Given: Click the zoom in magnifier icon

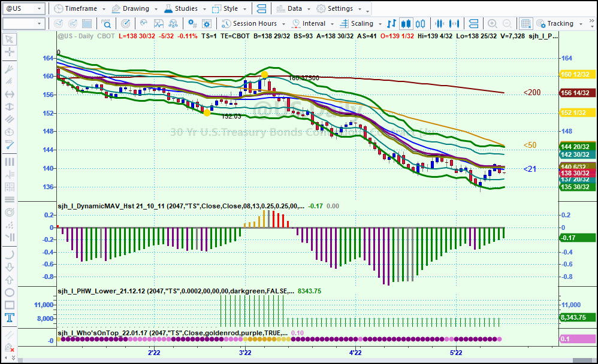Looking at the screenshot, I should point(492,23).
